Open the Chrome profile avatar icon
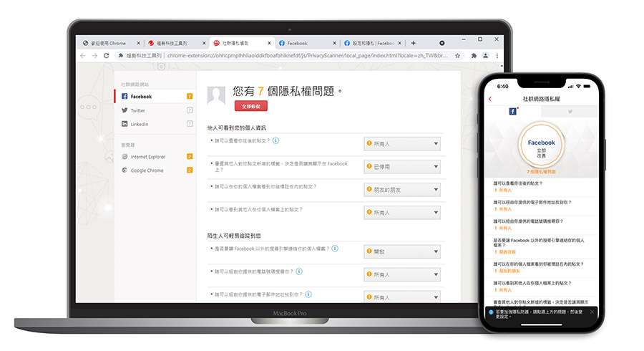Image resolution: width=644 pixels, height=351 pixels. [485, 55]
